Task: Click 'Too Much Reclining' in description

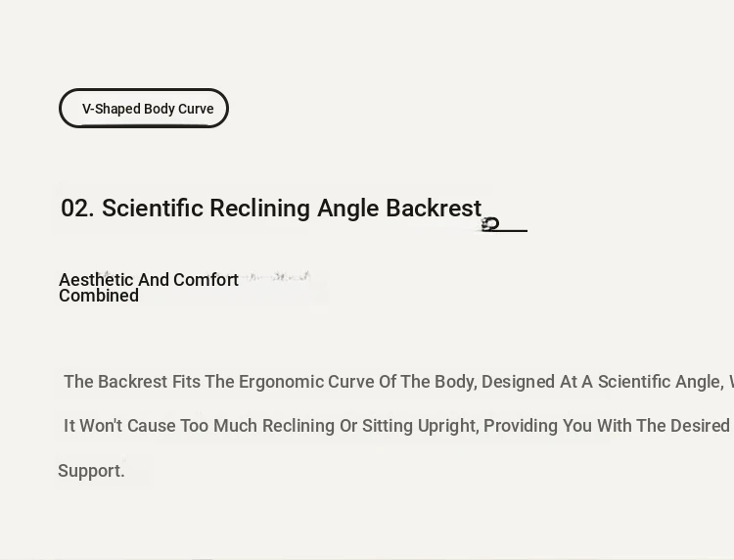Action: point(257,426)
